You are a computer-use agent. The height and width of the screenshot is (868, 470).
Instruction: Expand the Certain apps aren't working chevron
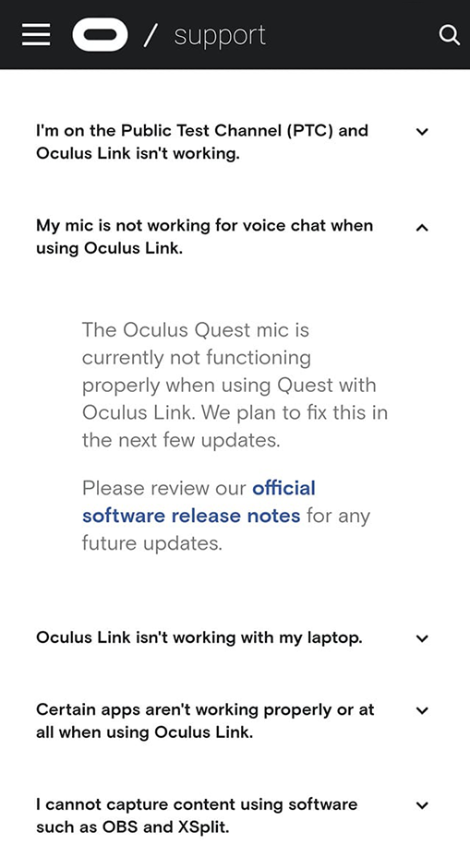(422, 710)
